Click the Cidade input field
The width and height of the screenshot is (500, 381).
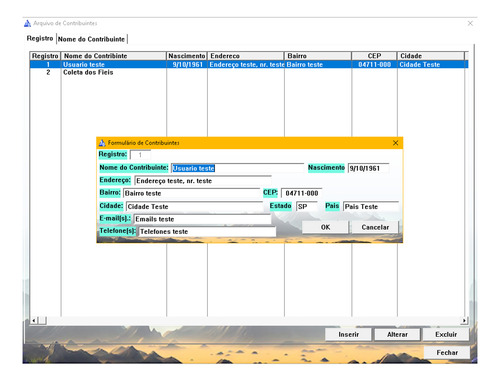pos(195,206)
